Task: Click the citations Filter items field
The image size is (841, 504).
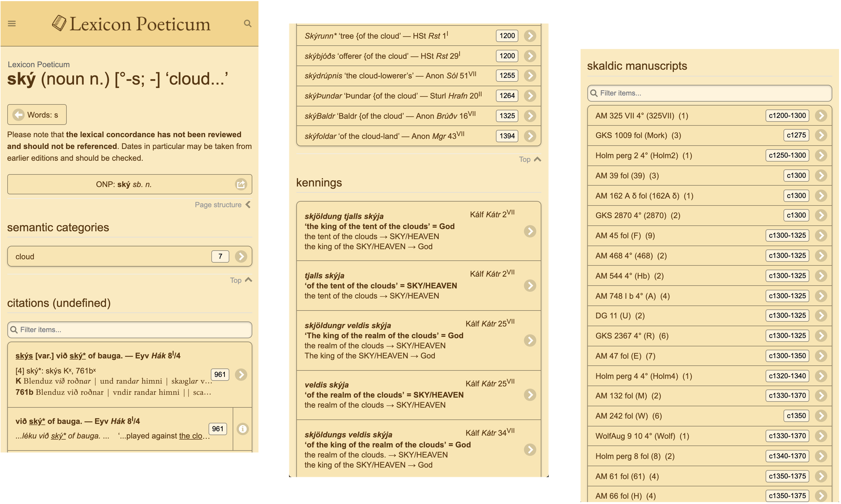Action: [129, 330]
